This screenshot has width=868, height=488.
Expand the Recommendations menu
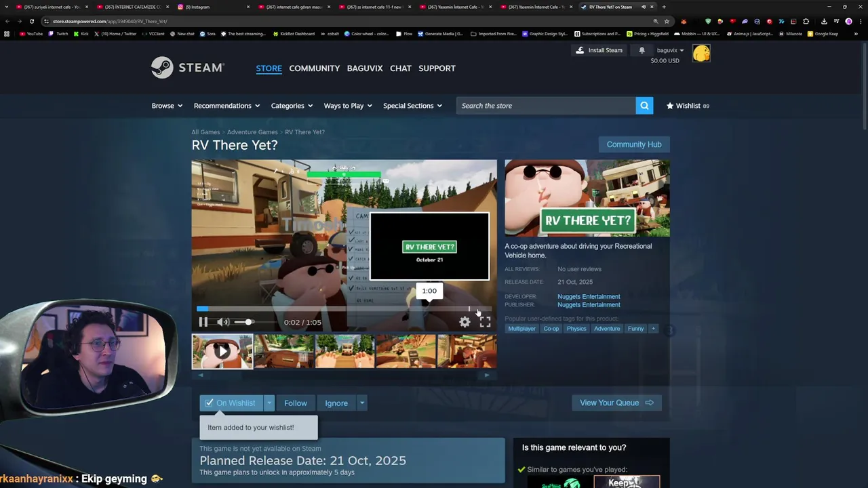[226, 106]
